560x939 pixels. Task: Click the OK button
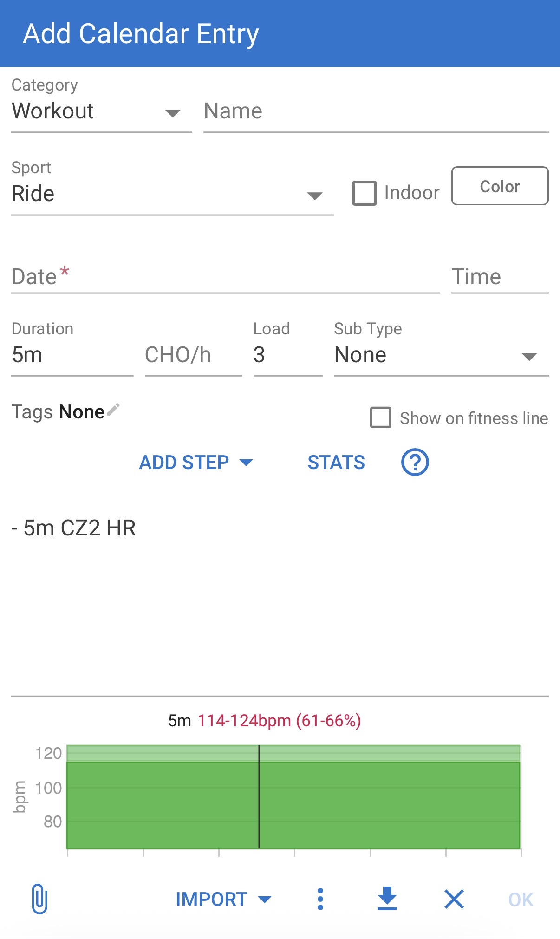[x=521, y=900]
